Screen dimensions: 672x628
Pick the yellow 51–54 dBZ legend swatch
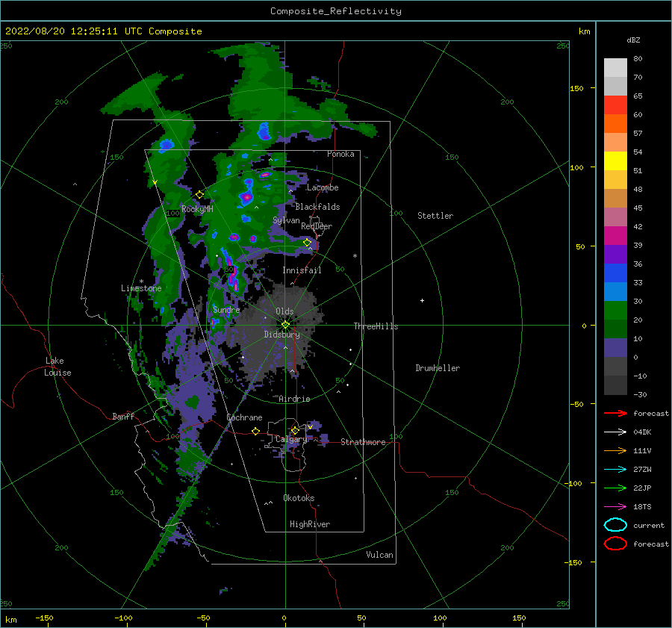point(615,161)
